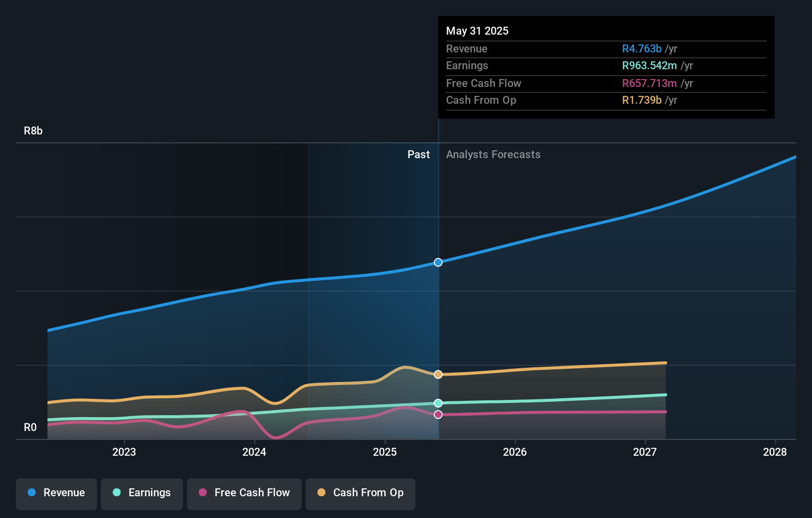Toggle the Free Cash Flow legend button
The image size is (812, 518).
tap(244, 494)
